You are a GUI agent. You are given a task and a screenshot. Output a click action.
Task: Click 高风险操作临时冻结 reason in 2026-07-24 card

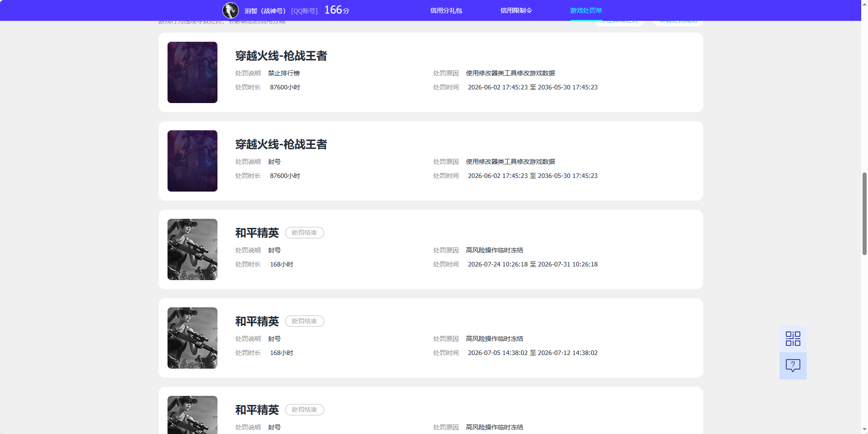pyautogui.click(x=494, y=250)
